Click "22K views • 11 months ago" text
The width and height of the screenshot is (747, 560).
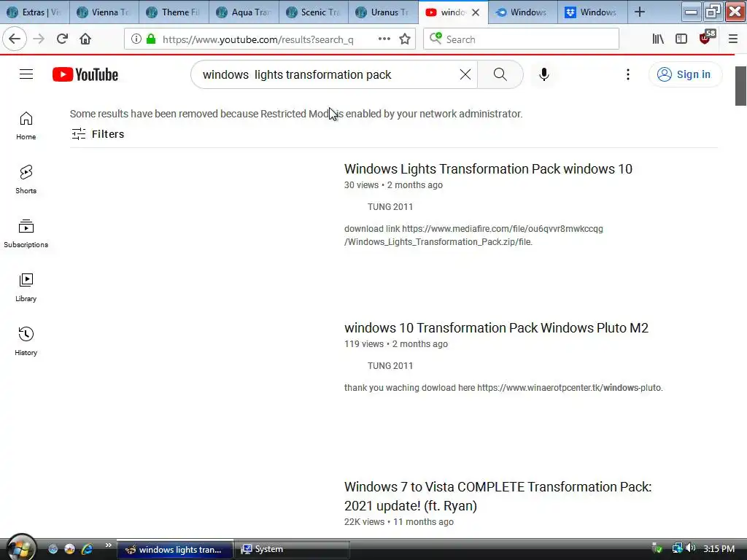(x=399, y=522)
